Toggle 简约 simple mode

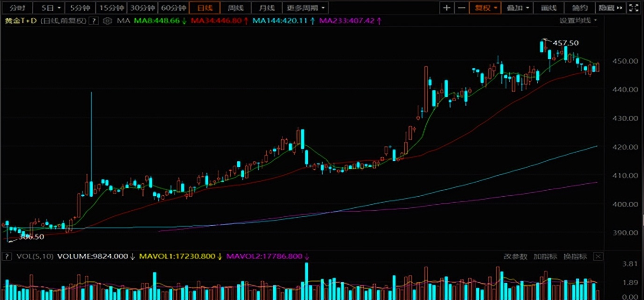[579, 7]
